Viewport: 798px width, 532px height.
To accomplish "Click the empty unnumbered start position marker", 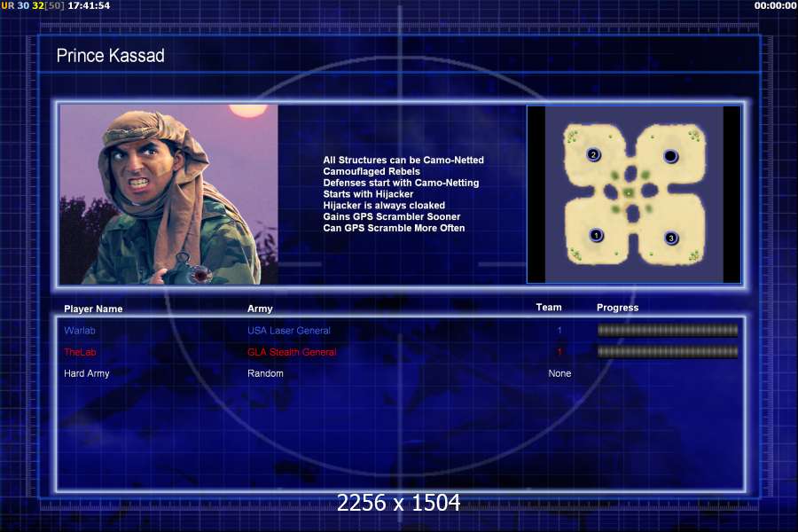I will click(x=671, y=156).
